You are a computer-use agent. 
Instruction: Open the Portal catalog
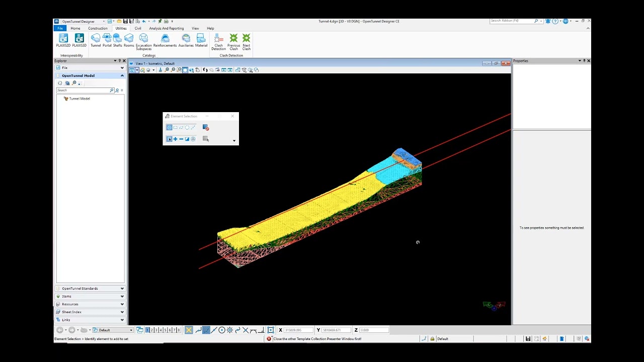107,41
